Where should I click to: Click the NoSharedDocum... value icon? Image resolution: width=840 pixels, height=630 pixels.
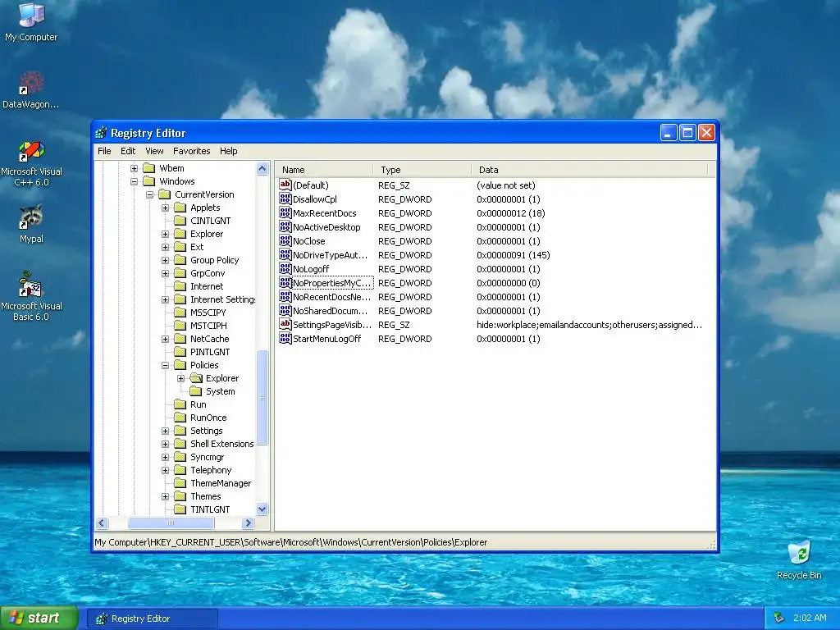[285, 310]
